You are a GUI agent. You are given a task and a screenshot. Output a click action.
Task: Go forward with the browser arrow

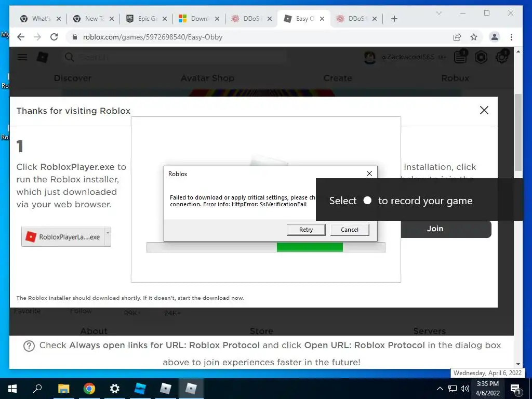[x=37, y=37]
